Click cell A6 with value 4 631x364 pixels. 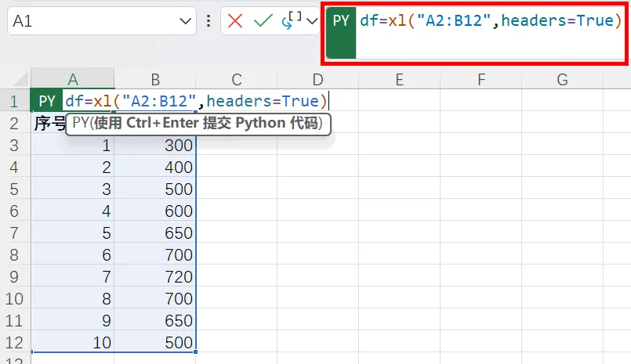pyautogui.click(x=73, y=211)
